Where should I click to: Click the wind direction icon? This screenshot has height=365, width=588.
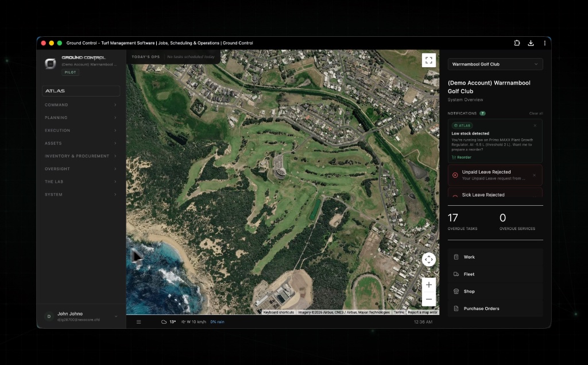(183, 322)
